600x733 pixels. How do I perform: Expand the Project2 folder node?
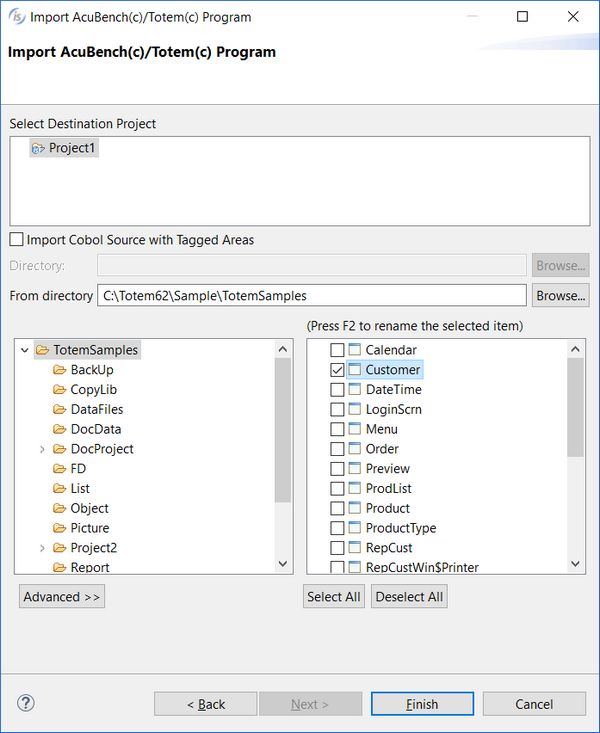pyautogui.click(x=42, y=548)
